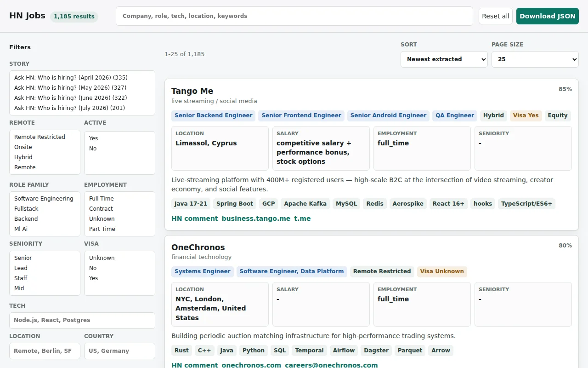The height and width of the screenshot is (368, 588).
Task: Click the Visa Unknown badge
Action: (x=442, y=271)
